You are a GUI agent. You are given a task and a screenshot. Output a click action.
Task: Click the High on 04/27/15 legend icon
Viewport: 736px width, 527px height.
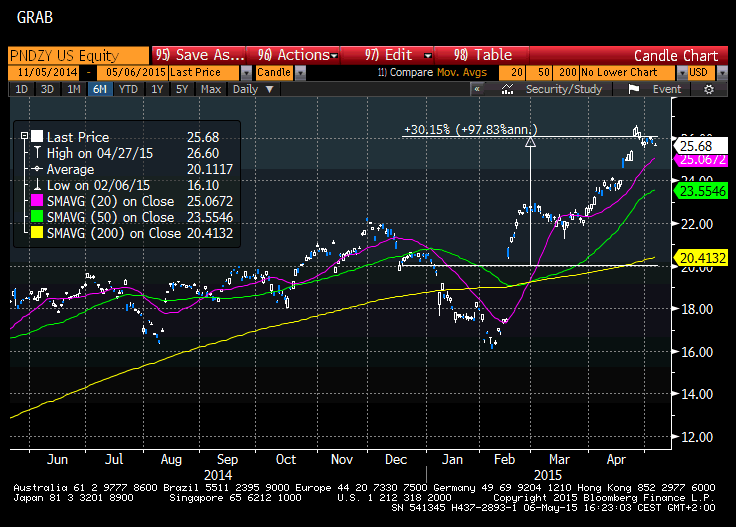(37, 153)
